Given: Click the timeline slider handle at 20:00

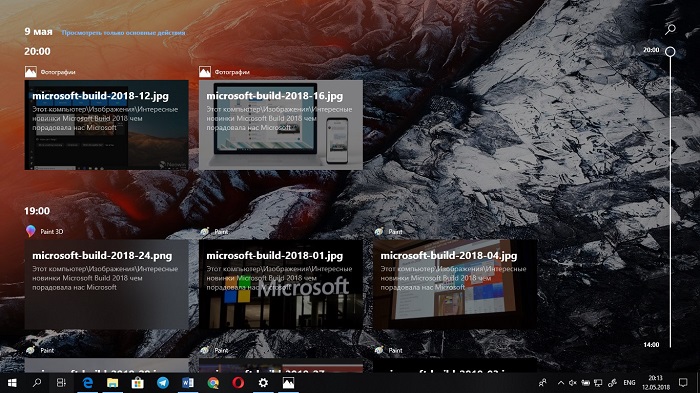Looking at the screenshot, I should tap(670, 51).
